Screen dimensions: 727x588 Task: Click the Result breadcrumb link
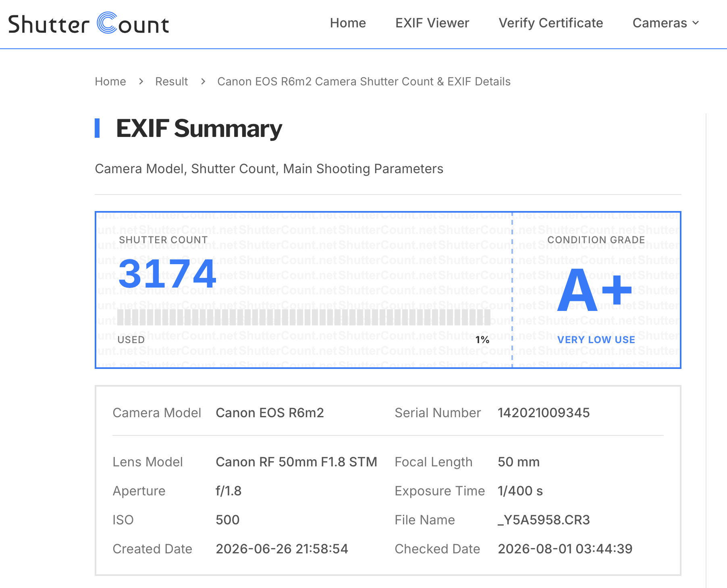tap(172, 81)
